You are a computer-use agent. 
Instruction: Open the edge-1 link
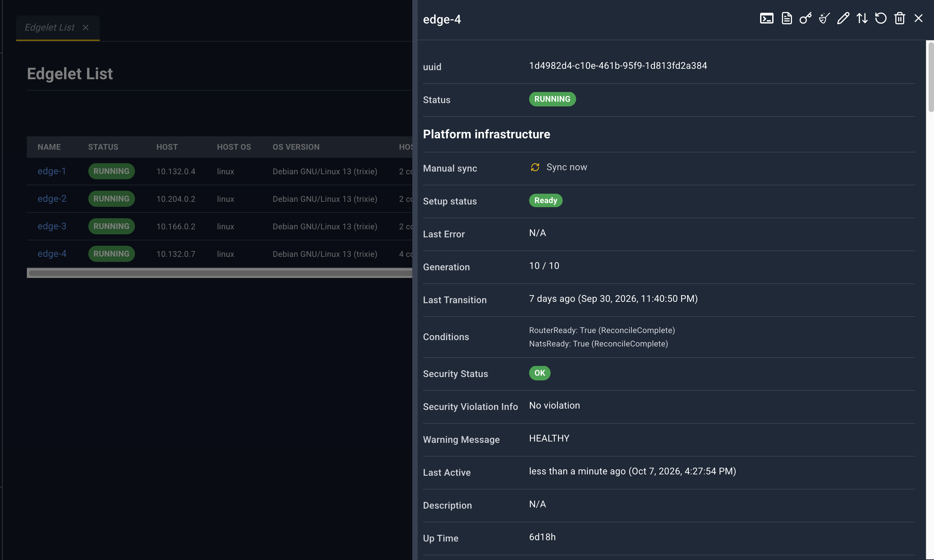point(52,171)
